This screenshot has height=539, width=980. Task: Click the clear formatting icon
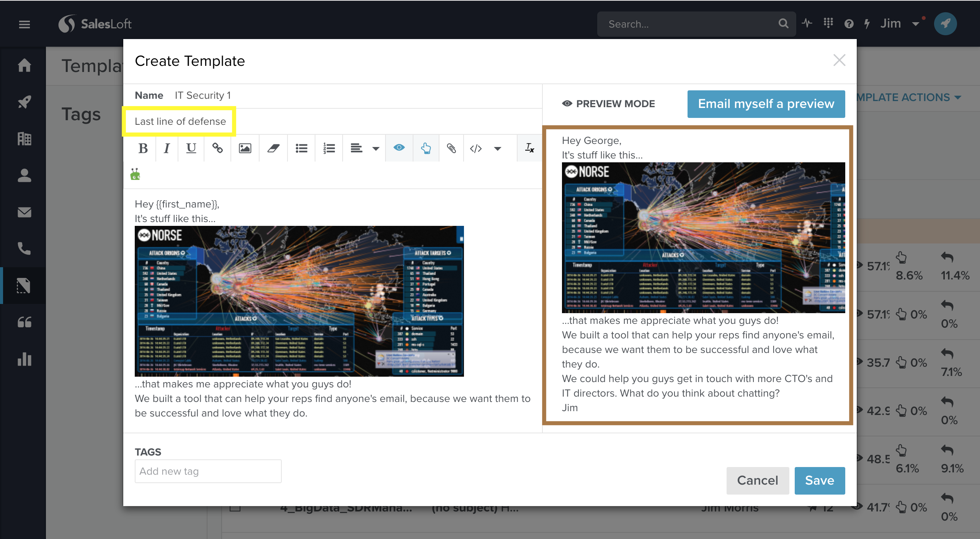529,148
